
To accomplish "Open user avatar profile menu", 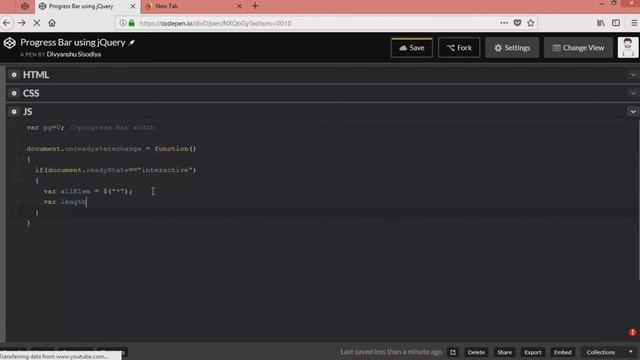I will click(x=628, y=48).
